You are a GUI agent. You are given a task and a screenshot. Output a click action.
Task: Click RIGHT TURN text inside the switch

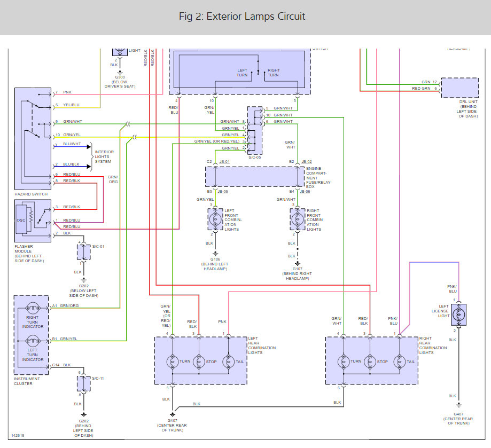(274, 73)
